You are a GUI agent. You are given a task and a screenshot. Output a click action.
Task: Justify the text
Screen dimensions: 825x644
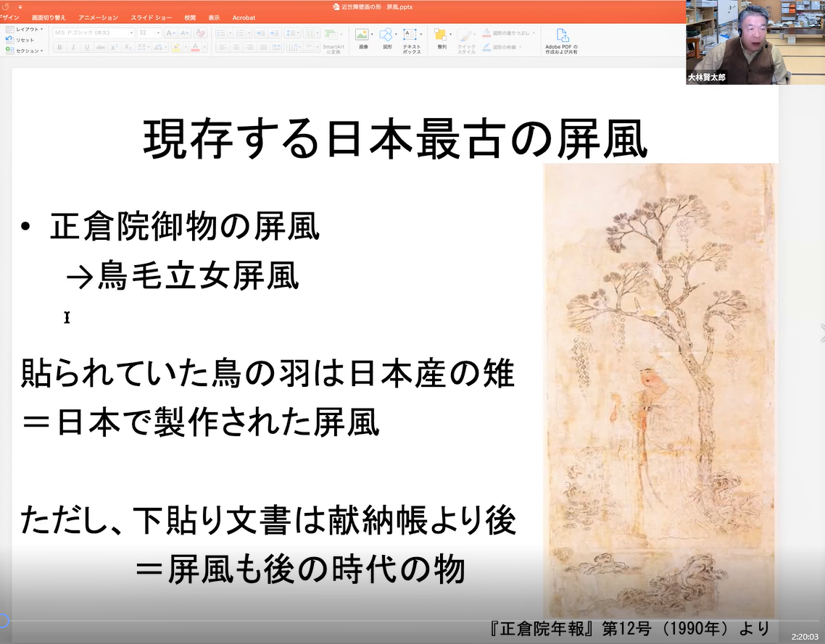[x=264, y=47]
